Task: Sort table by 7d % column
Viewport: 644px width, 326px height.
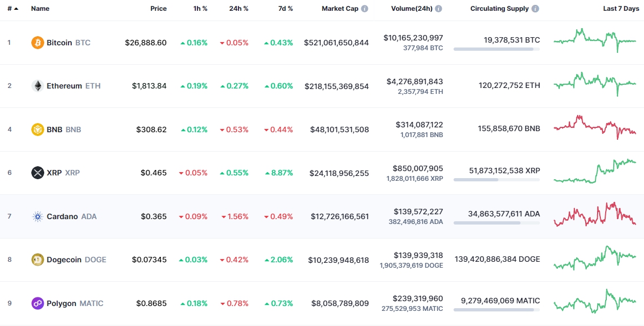Action: [285, 9]
